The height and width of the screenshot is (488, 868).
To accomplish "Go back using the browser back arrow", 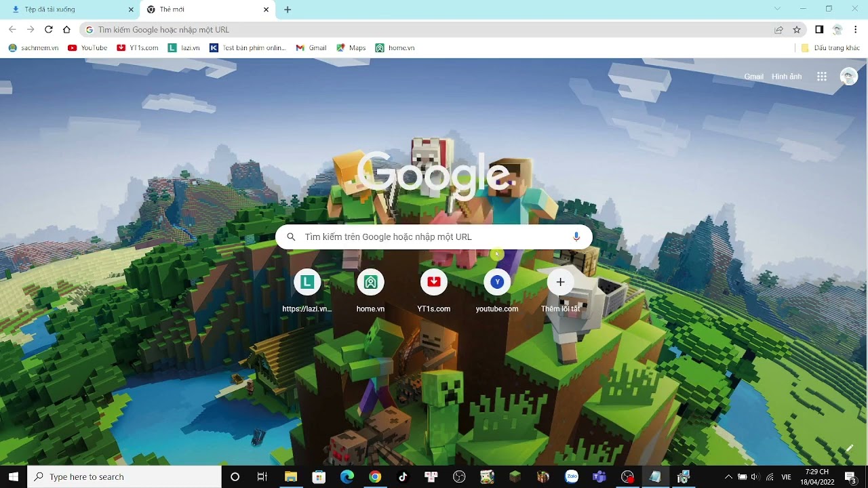I will (x=12, y=29).
